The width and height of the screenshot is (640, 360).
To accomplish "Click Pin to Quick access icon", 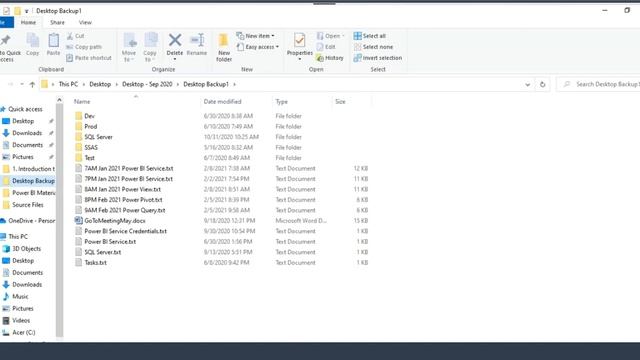I will (x=6, y=40).
